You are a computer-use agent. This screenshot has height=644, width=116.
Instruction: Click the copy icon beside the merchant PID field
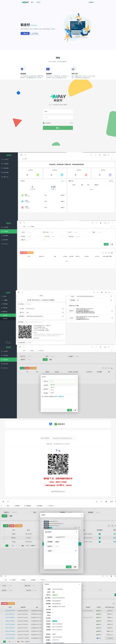pos(63,312)
